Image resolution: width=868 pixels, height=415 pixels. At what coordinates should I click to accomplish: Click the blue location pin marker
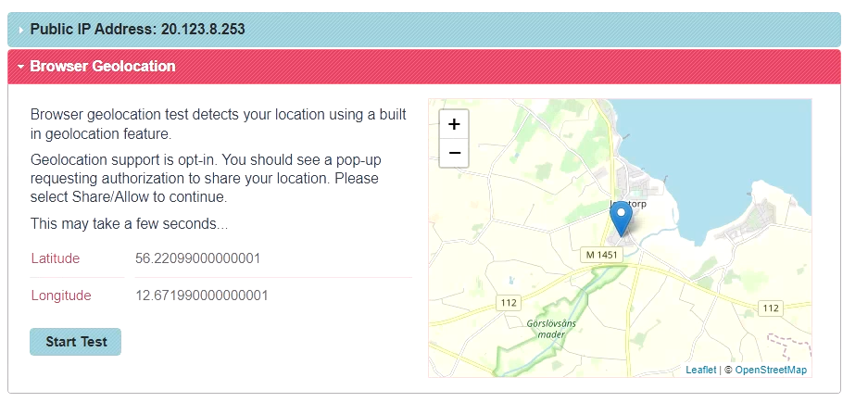[x=621, y=220]
